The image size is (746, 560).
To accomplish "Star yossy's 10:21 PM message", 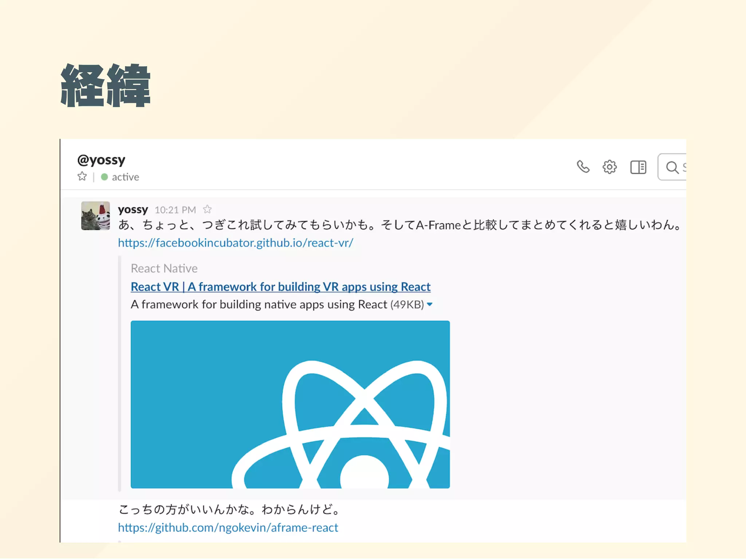I will point(207,209).
